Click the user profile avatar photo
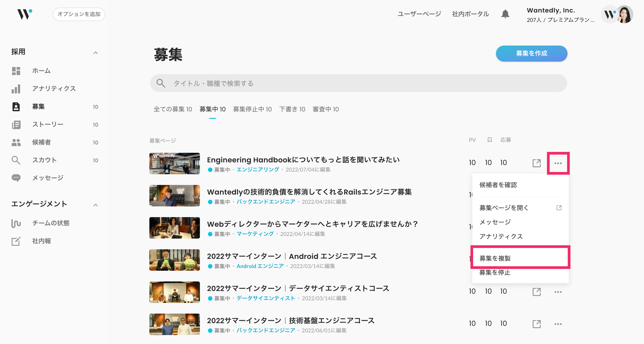 click(625, 14)
